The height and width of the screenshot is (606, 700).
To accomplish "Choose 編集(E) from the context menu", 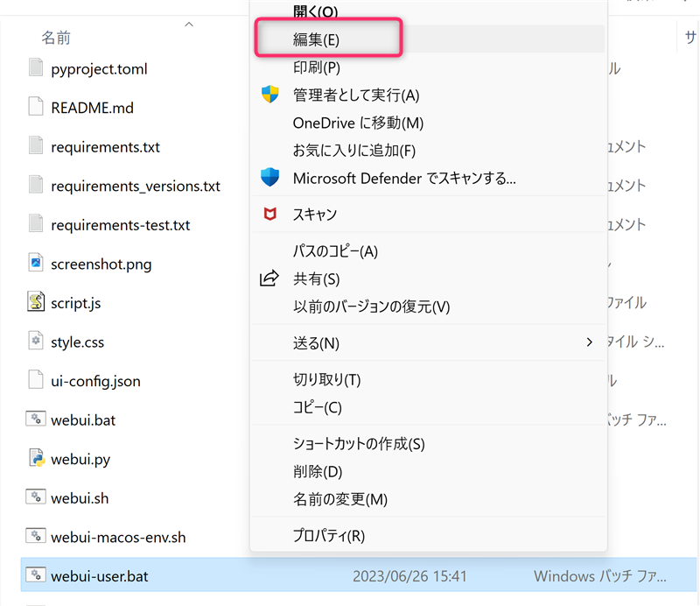I will [328, 38].
